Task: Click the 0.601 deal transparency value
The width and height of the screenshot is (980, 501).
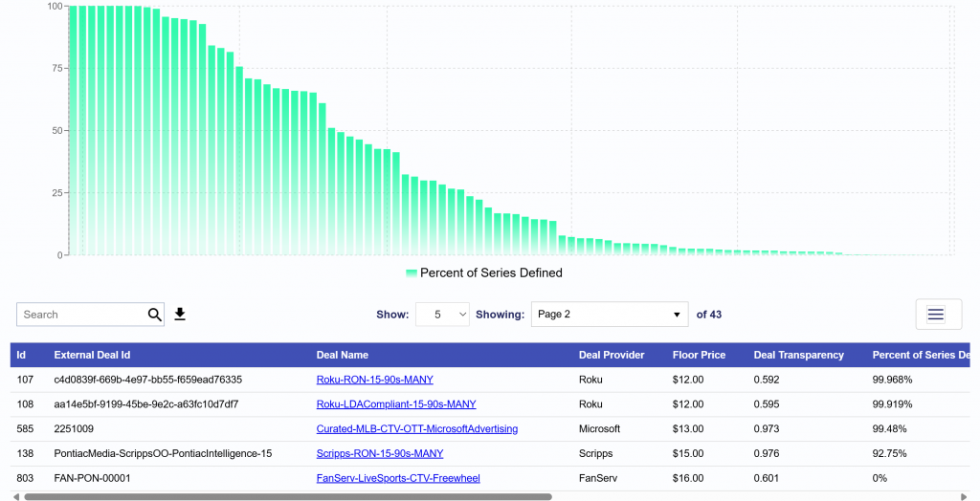Action: click(x=767, y=478)
